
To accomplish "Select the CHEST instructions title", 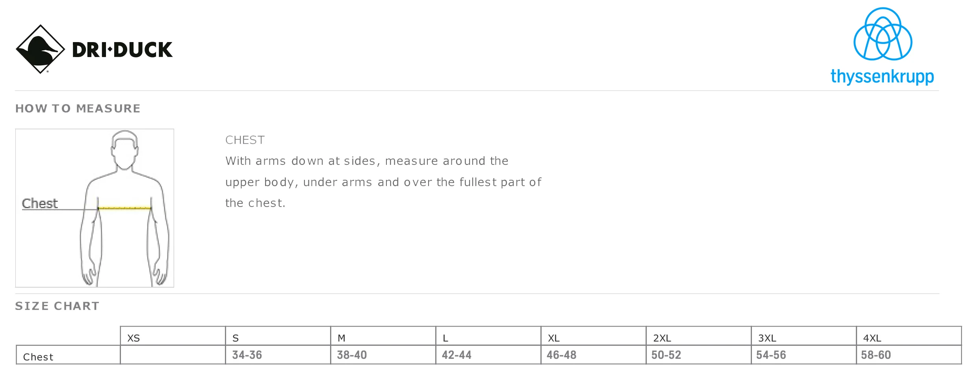I will (245, 140).
